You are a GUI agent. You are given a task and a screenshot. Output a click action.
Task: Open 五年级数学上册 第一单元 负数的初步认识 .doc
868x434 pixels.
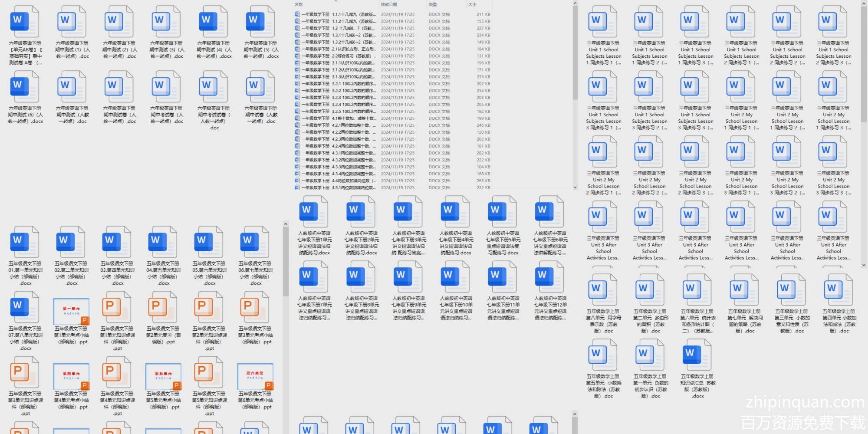[650, 369]
